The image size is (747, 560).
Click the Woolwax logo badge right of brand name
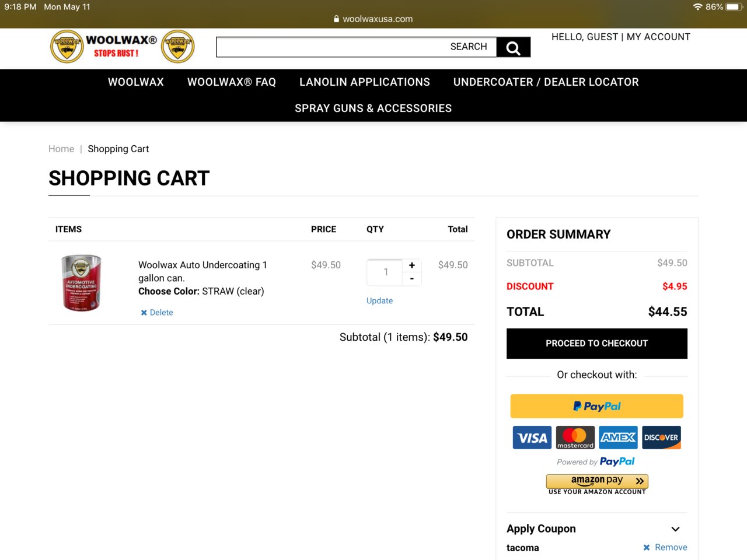point(178,47)
